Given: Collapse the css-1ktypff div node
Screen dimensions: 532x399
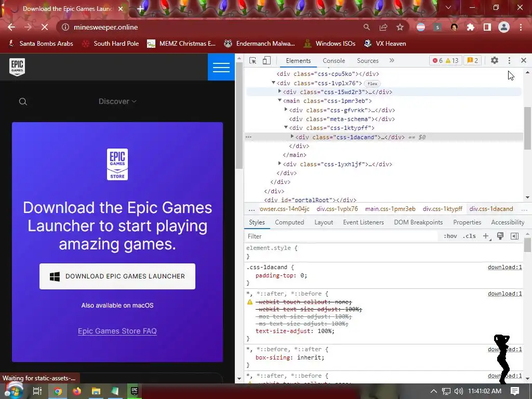Looking at the screenshot, I should 286,128.
